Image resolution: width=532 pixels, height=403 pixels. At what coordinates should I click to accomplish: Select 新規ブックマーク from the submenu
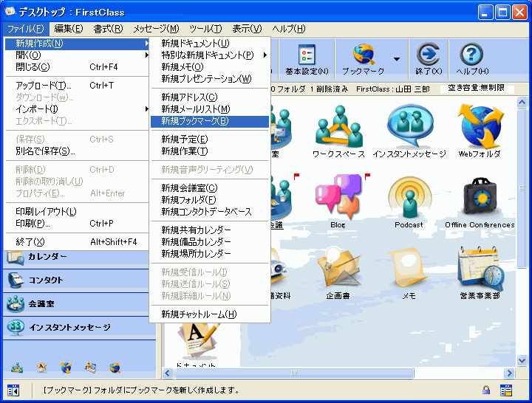(195, 121)
